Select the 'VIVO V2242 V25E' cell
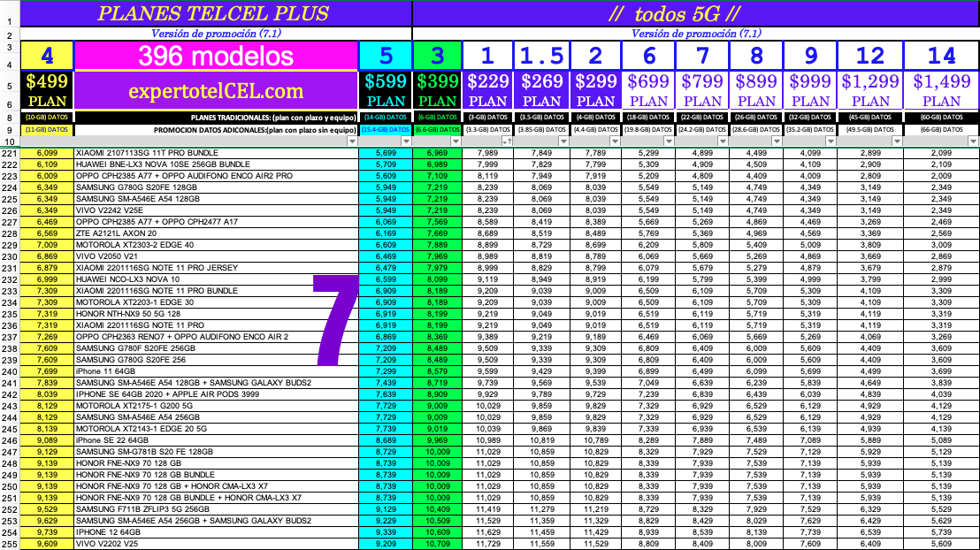Image resolution: width=980 pixels, height=550 pixels. [216, 210]
